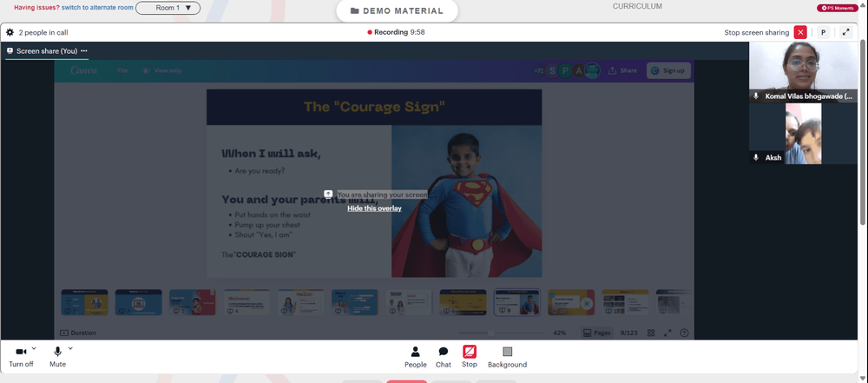Select slide thumbnail 9 Courage Sign
The width and height of the screenshot is (868, 383).
pyautogui.click(x=517, y=302)
